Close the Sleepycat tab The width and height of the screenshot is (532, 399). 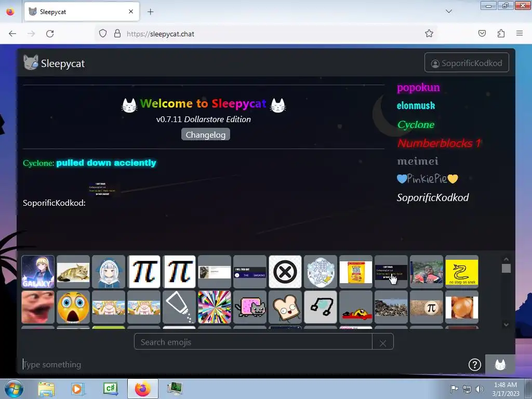point(131,11)
